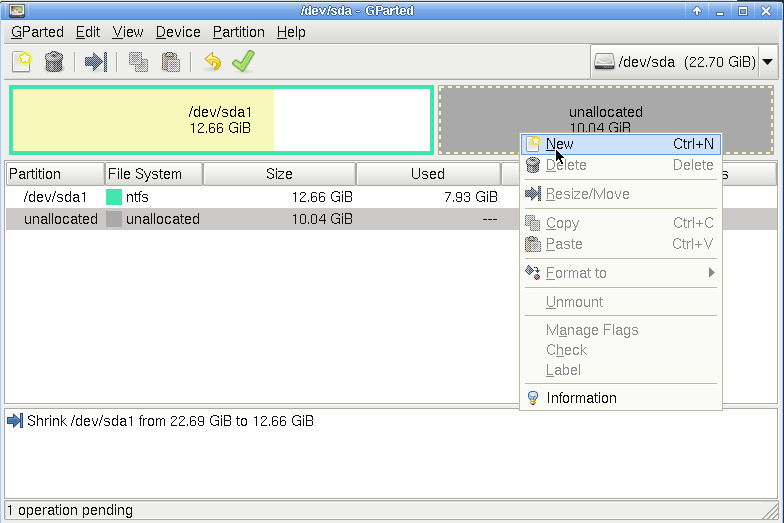Click the green ntfs color swatch
The height and width of the screenshot is (523, 784).
pyautogui.click(x=114, y=197)
